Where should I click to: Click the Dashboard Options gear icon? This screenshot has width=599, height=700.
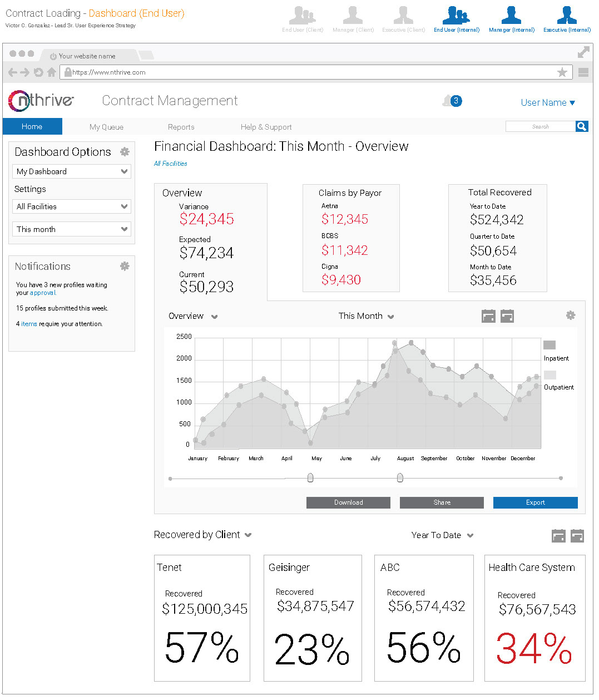point(125,152)
